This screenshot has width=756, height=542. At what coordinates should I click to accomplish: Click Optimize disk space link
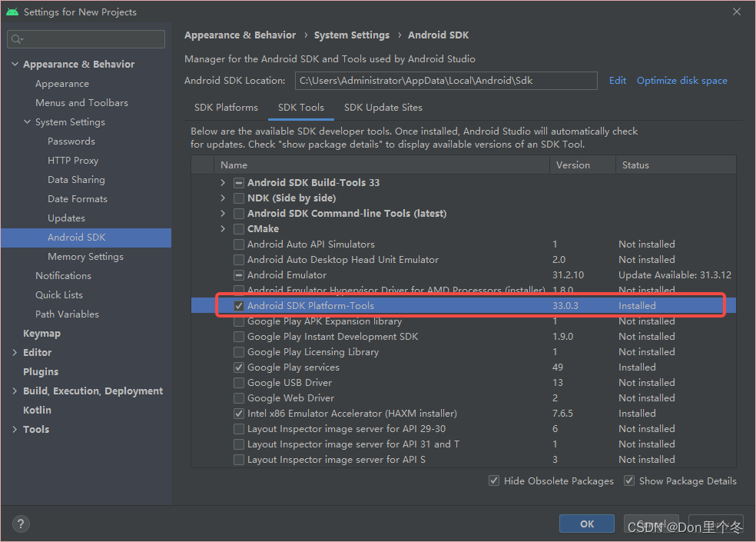(681, 81)
